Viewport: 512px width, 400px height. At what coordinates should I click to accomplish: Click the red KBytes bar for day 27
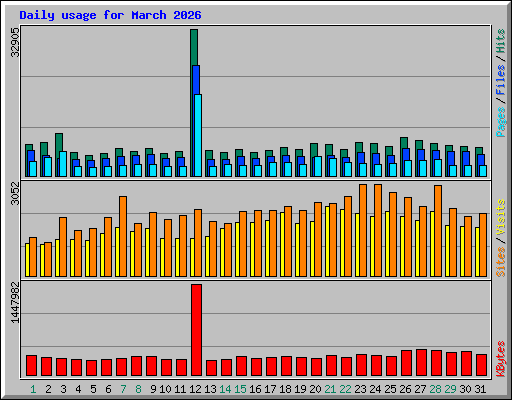coord(421,363)
